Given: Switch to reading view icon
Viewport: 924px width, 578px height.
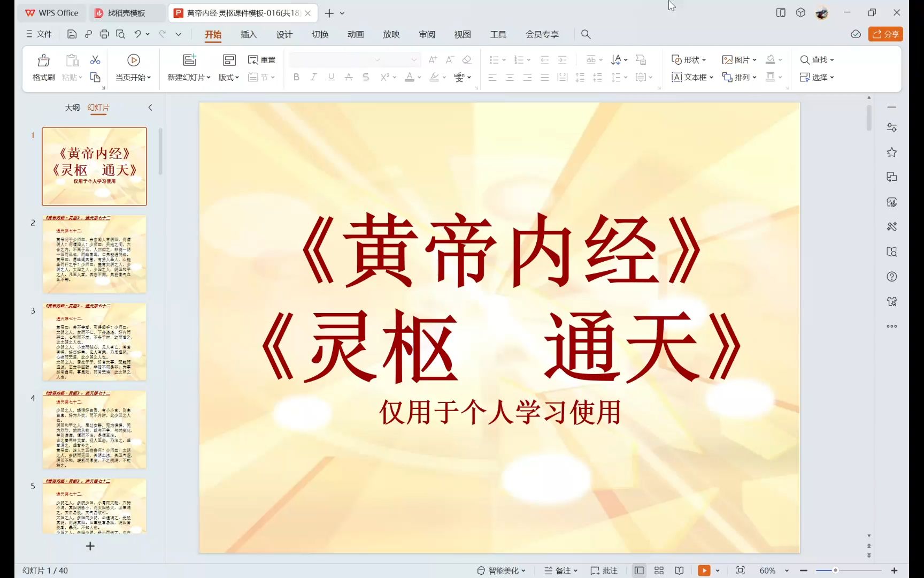Looking at the screenshot, I should [x=679, y=571].
